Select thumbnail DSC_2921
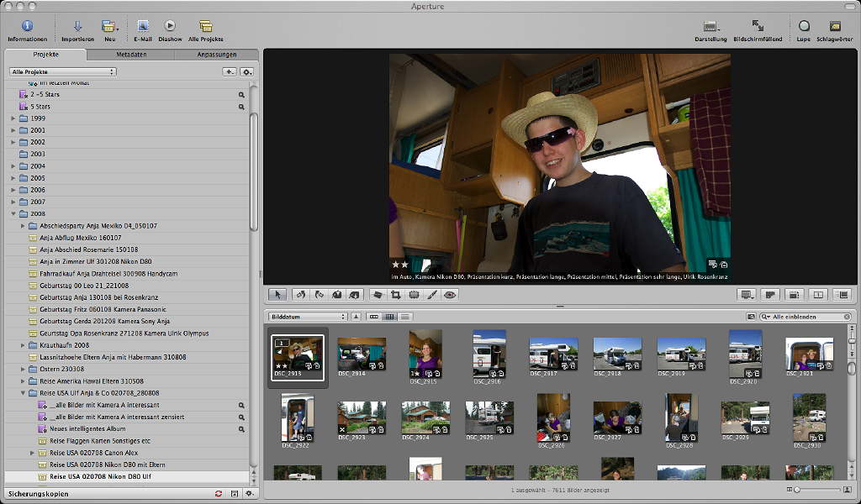This screenshot has height=504, width=861. [x=810, y=354]
